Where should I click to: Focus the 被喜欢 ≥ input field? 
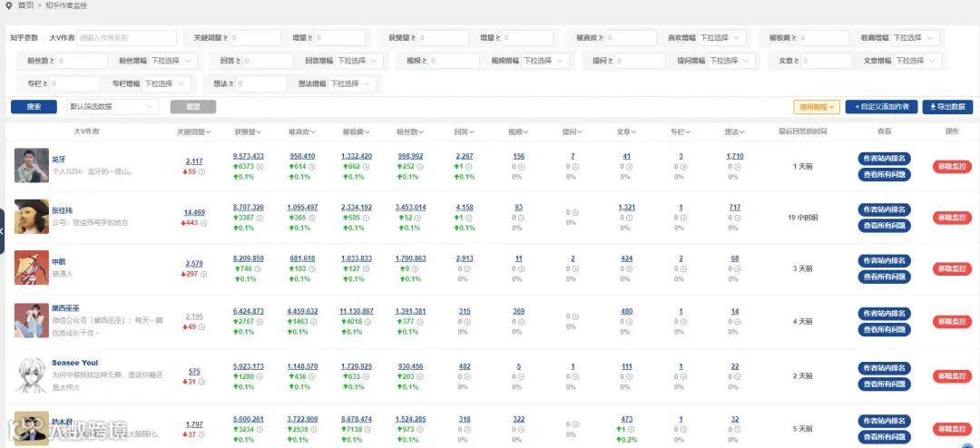tap(630, 37)
